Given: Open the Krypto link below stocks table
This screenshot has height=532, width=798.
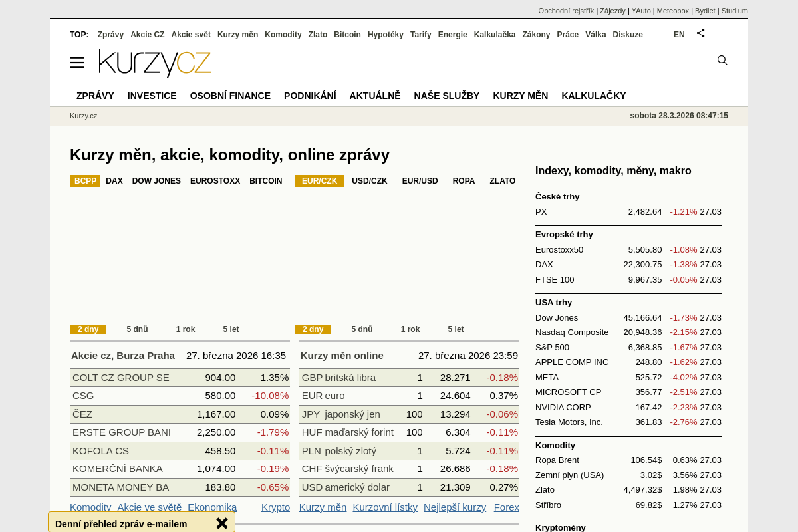Looking at the screenshot, I should pyautogui.click(x=275, y=507).
